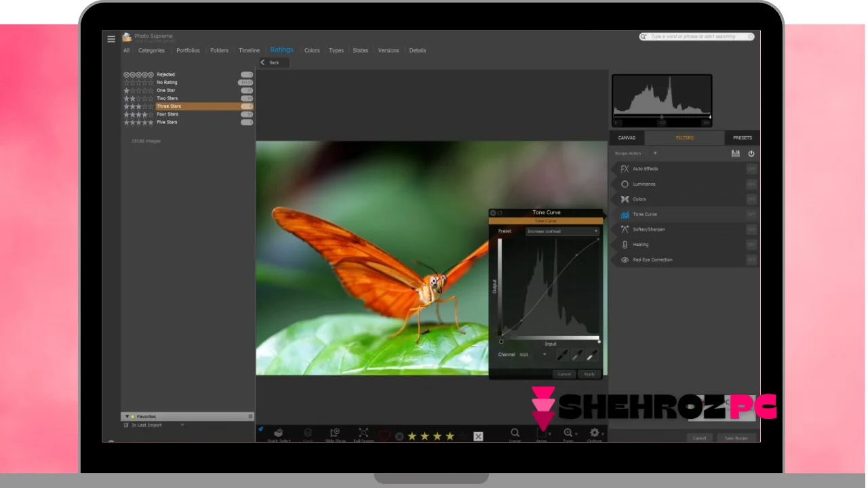Select the Five Stars rating filter
Screen dimensions: 868x488
(188, 122)
